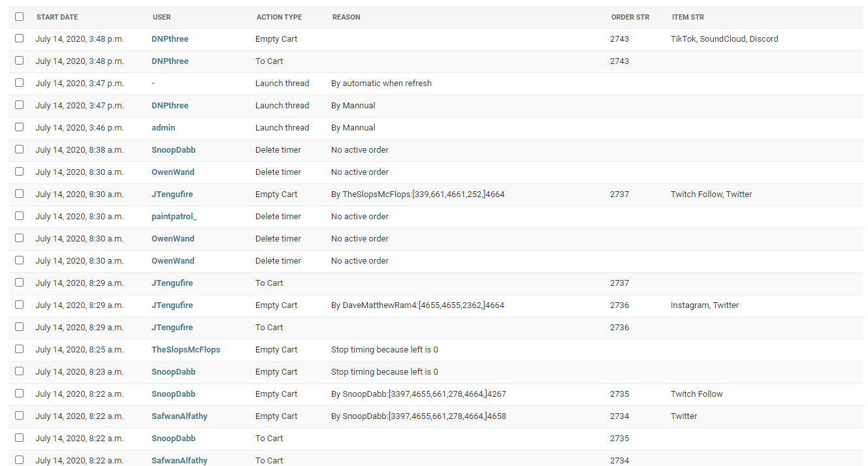Open DNPthree link in Launch thread row
This screenshot has width=868, height=466.
170,105
